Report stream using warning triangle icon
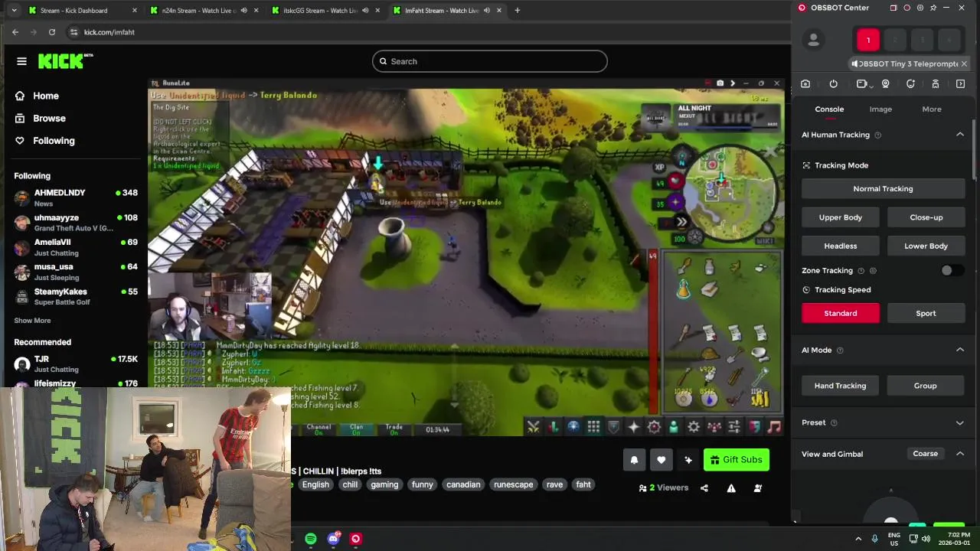The image size is (980, 551). [731, 488]
